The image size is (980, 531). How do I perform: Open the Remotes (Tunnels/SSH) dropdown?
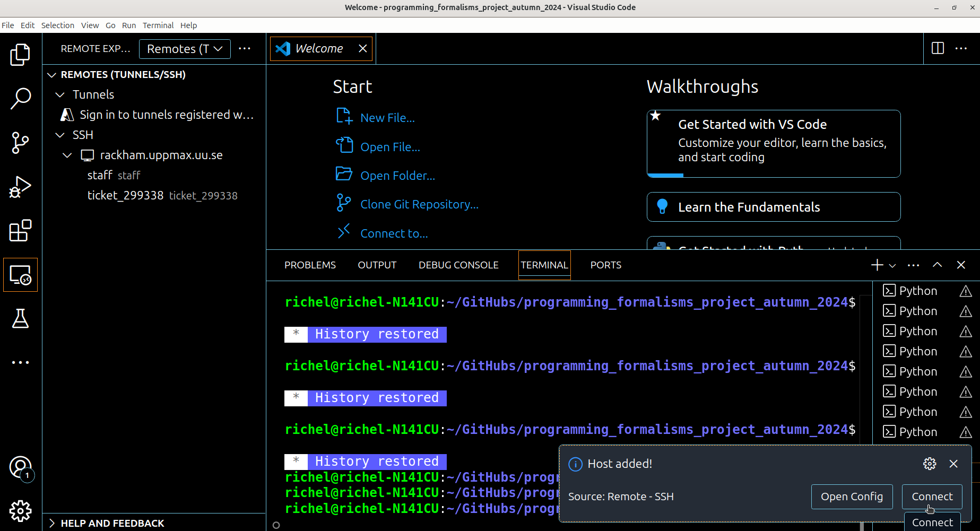pyautogui.click(x=185, y=49)
